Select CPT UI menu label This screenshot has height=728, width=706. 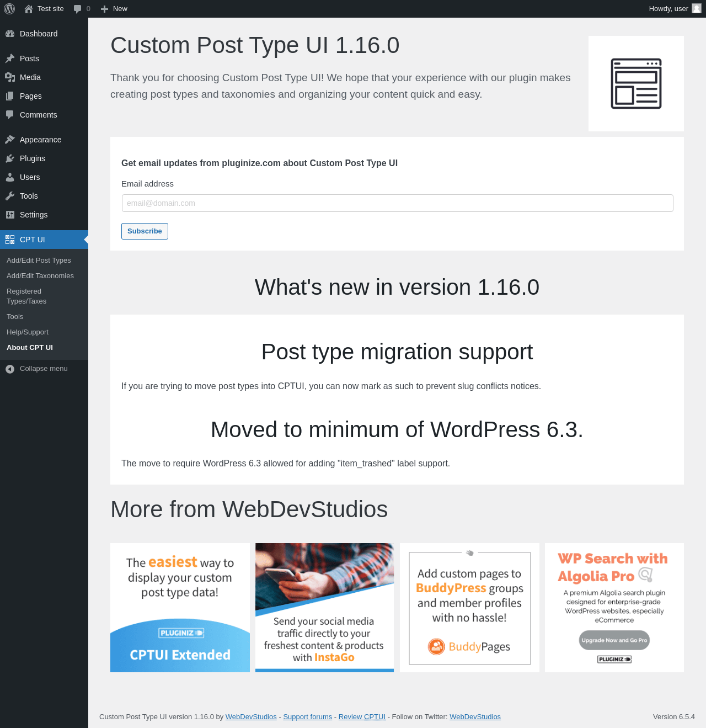pos(33,240)
